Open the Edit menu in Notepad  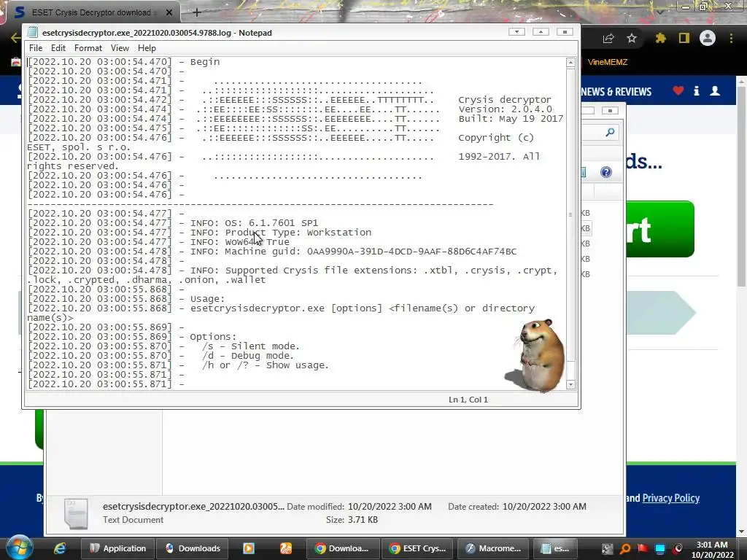[58, 48]
